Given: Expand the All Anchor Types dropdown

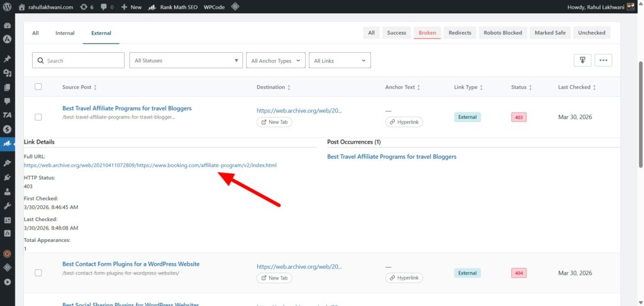Looking at the screenshot, I should click(275, 60).
